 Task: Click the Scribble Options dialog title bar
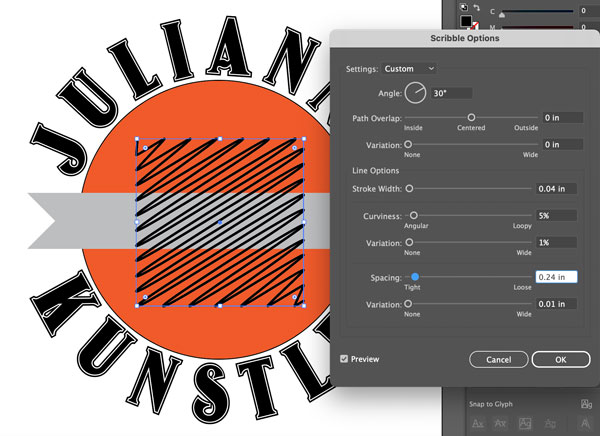(x=465, y=38)
